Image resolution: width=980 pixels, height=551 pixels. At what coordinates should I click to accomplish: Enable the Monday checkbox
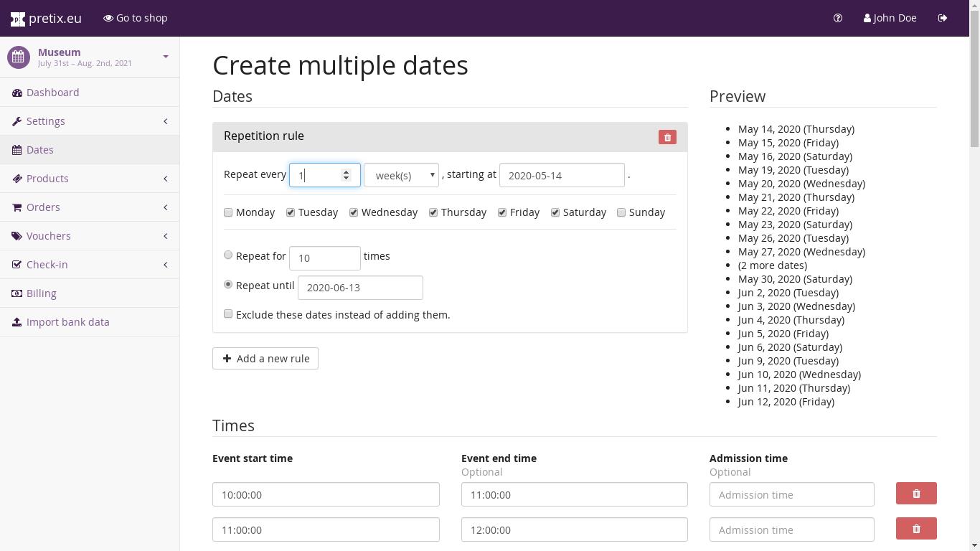[228, 212]
